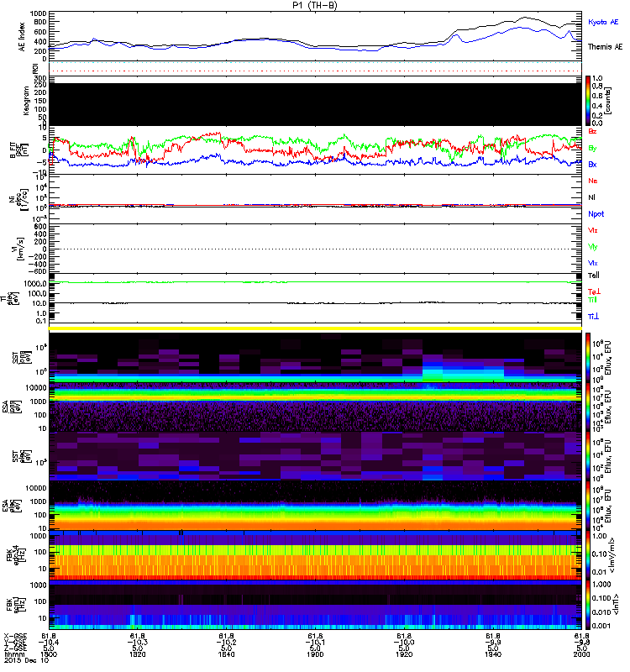
Task: Select the black Ni density label
Action: [591, 197]
